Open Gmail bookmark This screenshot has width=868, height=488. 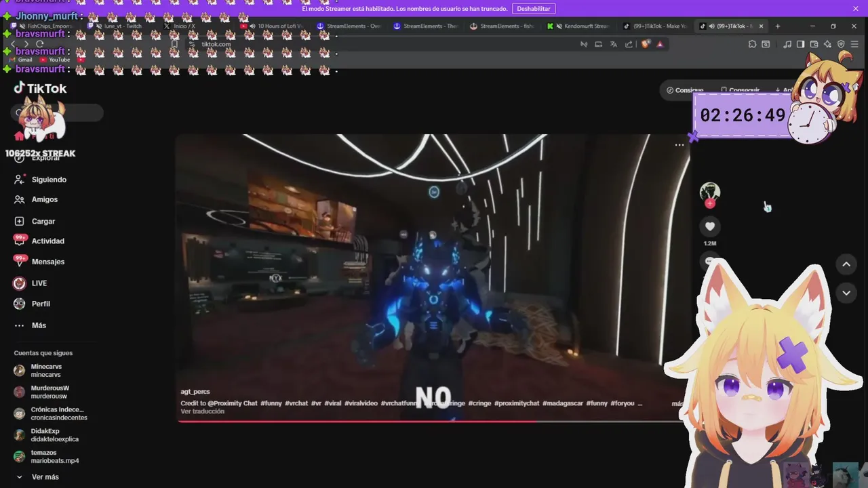(x=20, y=60)
